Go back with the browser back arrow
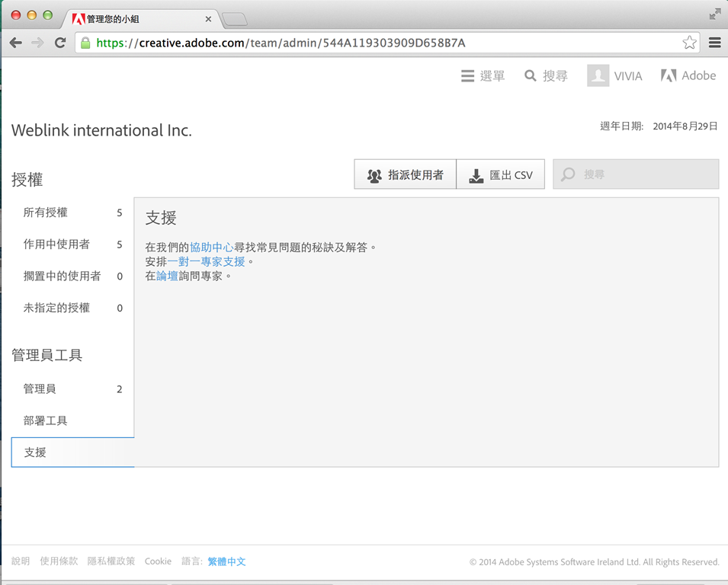 [x=16, y=43]
